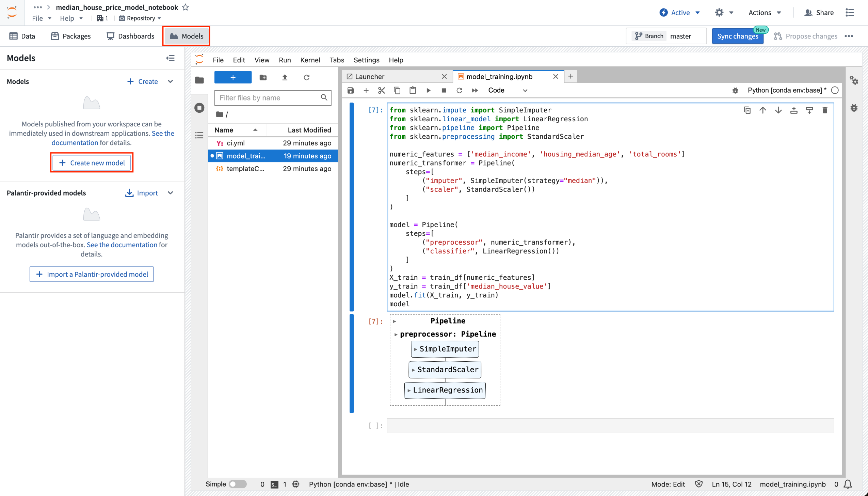Viewport: 868px width, 496px height.
Task: Upload files with the upload arrow icon
Action: point(285,77)
